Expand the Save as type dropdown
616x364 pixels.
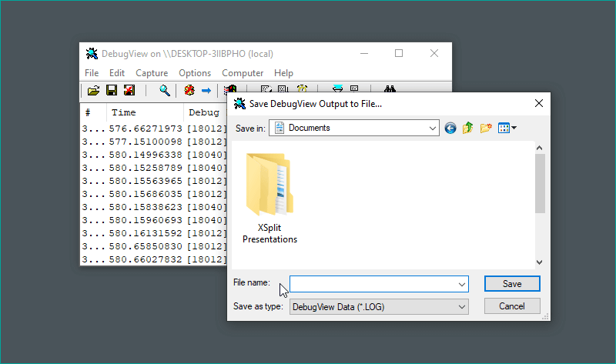point(462,307)
